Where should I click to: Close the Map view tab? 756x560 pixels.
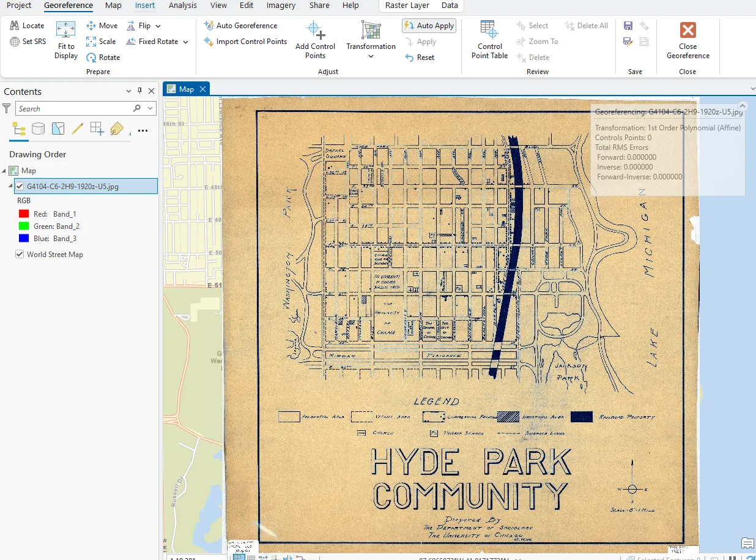point(202,89)
